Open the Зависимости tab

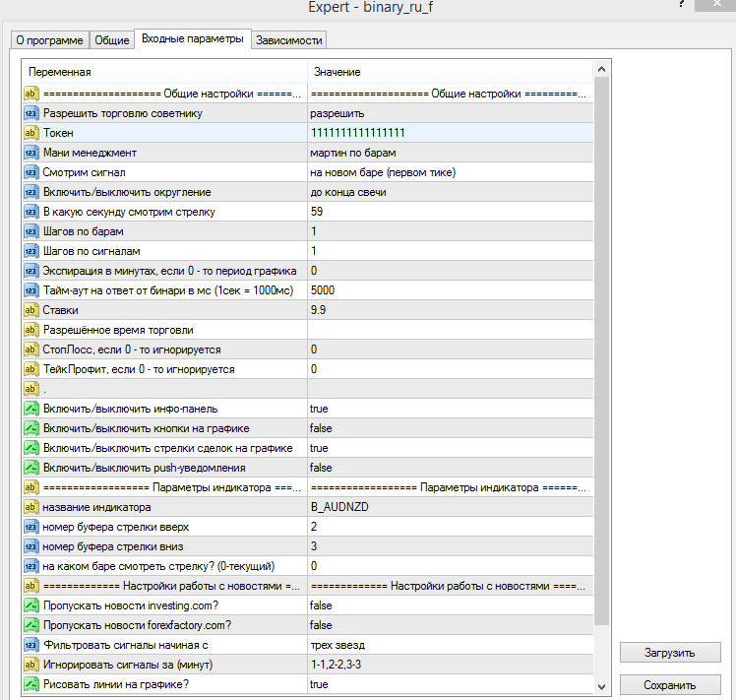(x=288, y=40)
